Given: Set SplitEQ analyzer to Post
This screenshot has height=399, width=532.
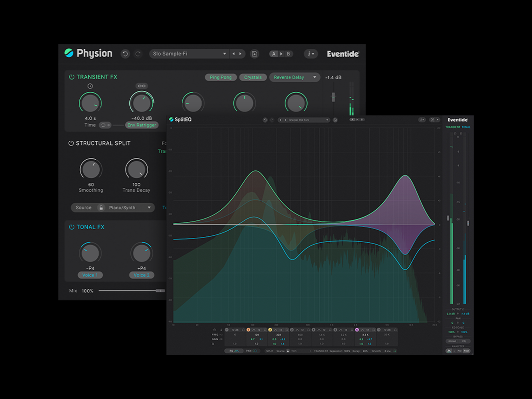Looking at the screenshot, I should (467, 351).
